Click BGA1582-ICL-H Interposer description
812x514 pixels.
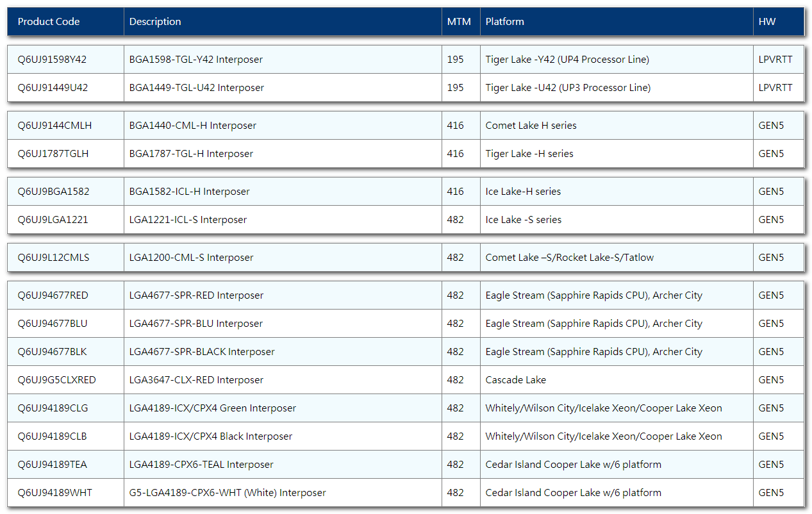click(190, 192)
